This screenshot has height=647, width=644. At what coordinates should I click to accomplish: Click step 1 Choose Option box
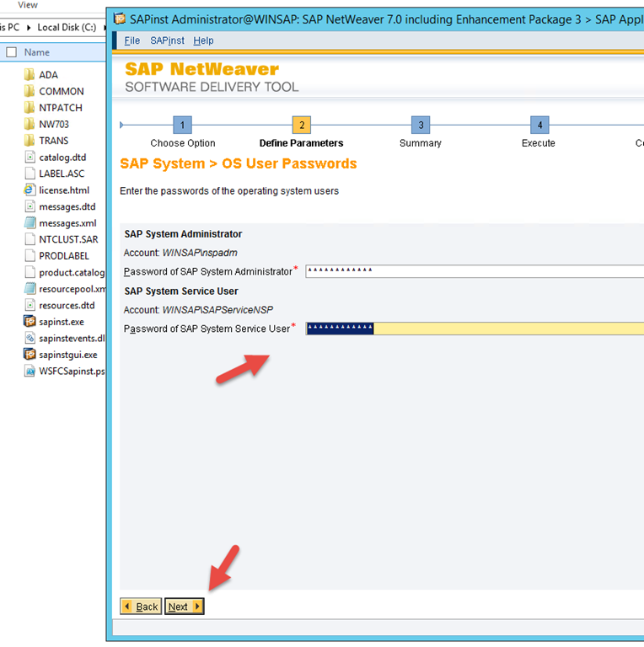tap(182, 126)
